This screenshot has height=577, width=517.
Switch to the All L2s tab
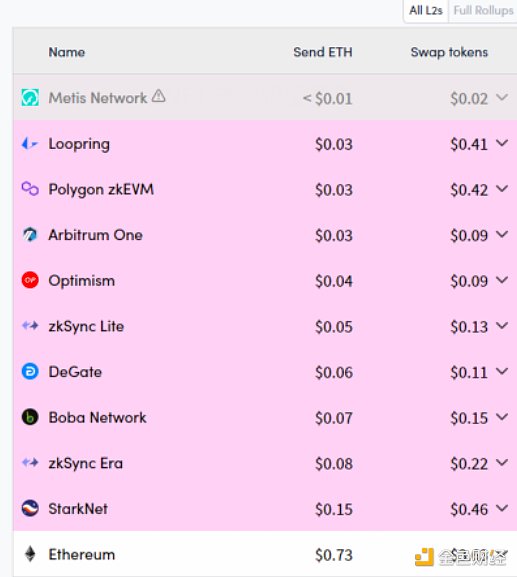tap(426, 11)
